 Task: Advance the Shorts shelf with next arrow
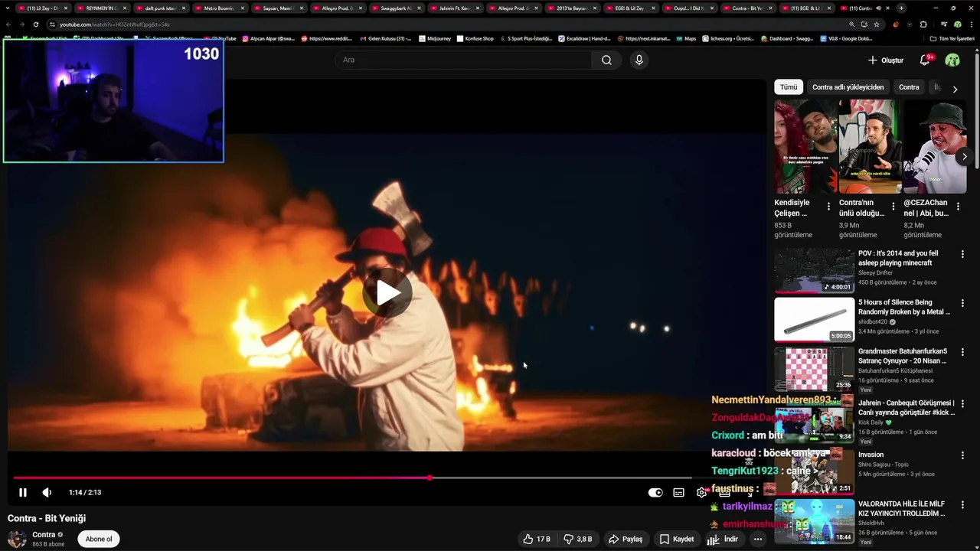(965, 156)
